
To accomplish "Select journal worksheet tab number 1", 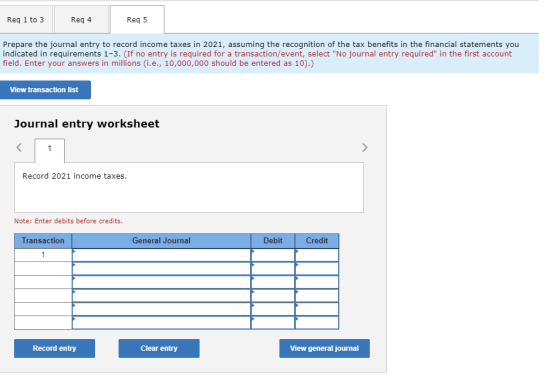I will [50, 148].
